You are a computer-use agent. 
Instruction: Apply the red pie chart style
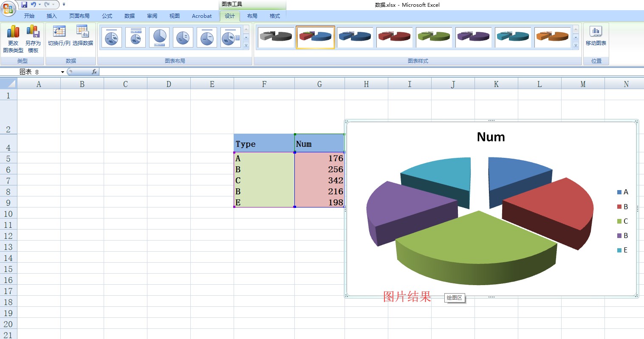pos(395,37)
